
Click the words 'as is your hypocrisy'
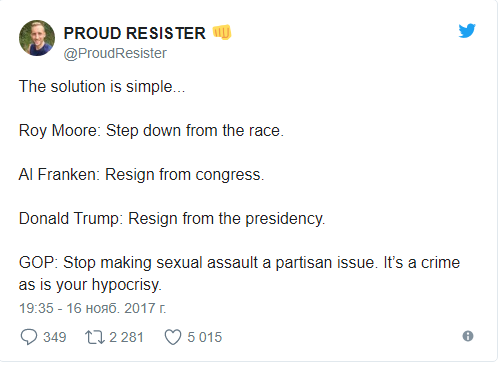[x=90, y=285]
